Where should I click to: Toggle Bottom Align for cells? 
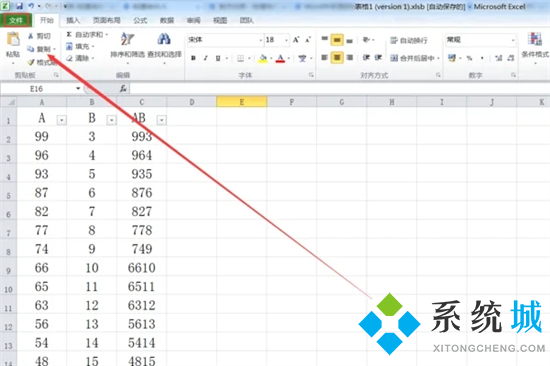click(349, 40)
